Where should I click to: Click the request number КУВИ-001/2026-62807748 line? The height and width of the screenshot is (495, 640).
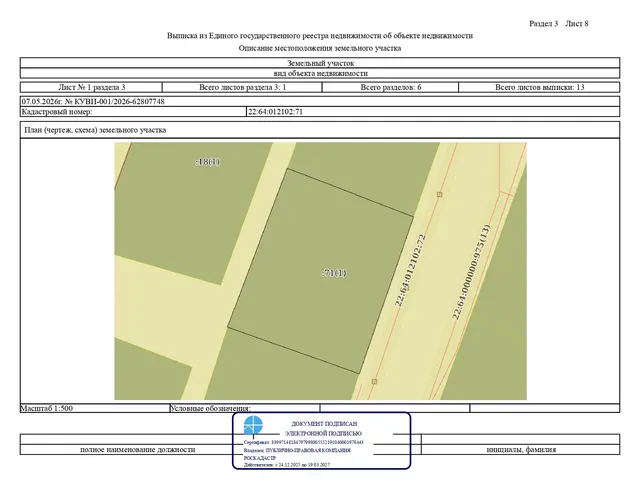(93, 102)
